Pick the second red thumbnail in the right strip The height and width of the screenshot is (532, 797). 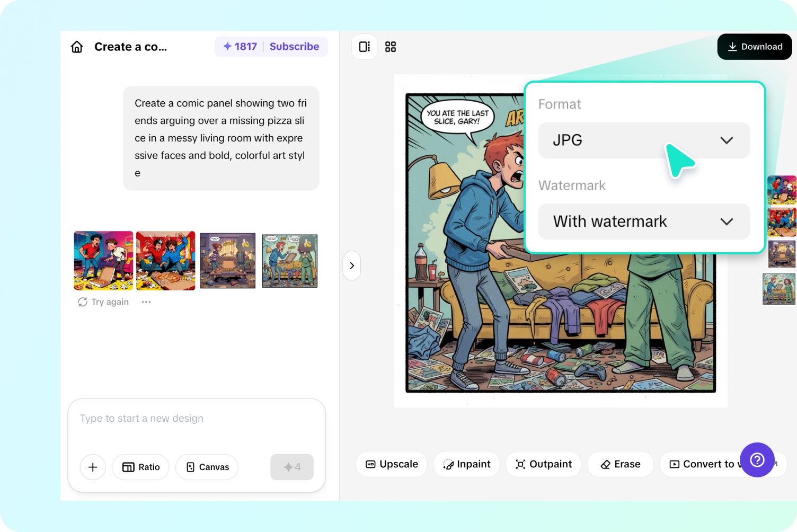[x=782, y=222]
